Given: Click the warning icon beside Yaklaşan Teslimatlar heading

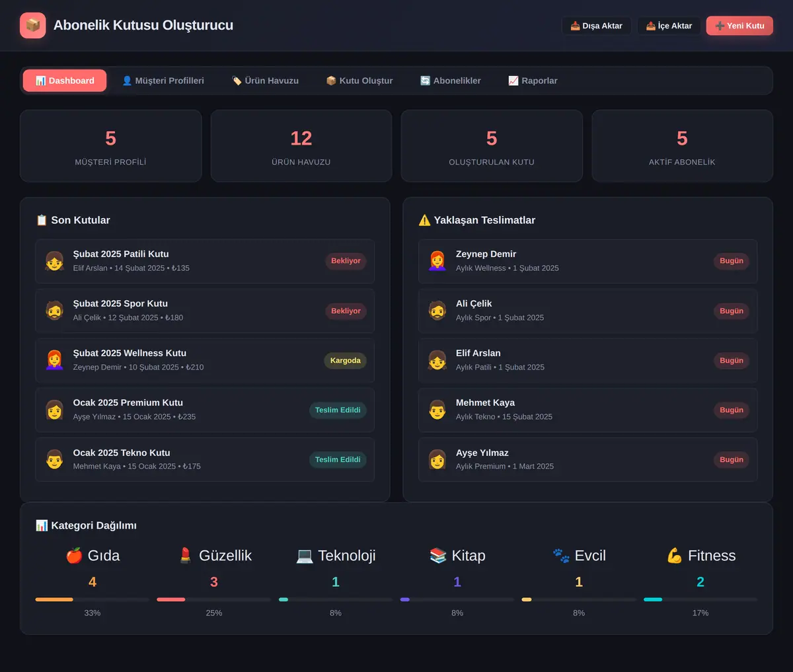Looking at the screenshot, I should [x=424, y=220].
